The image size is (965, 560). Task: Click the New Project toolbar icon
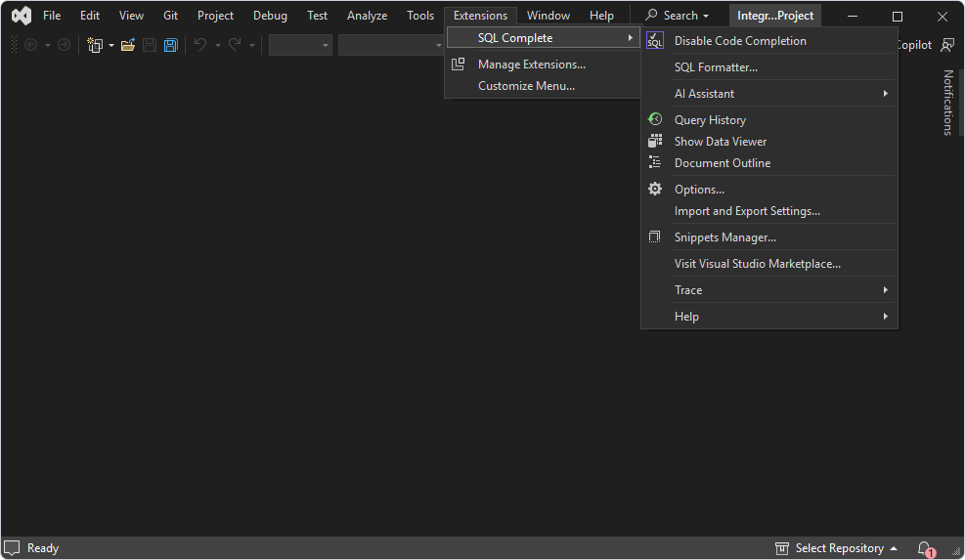[x=95, y=45]
